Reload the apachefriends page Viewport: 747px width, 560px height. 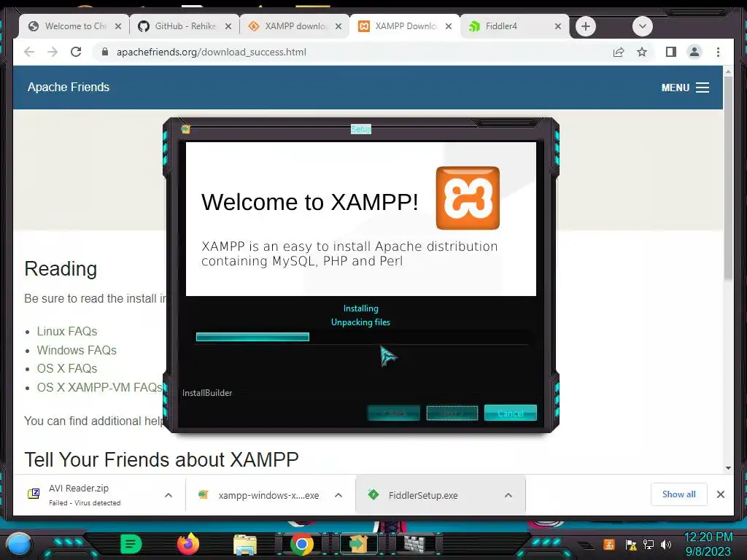pyautogui.click(x=76, y=52)
